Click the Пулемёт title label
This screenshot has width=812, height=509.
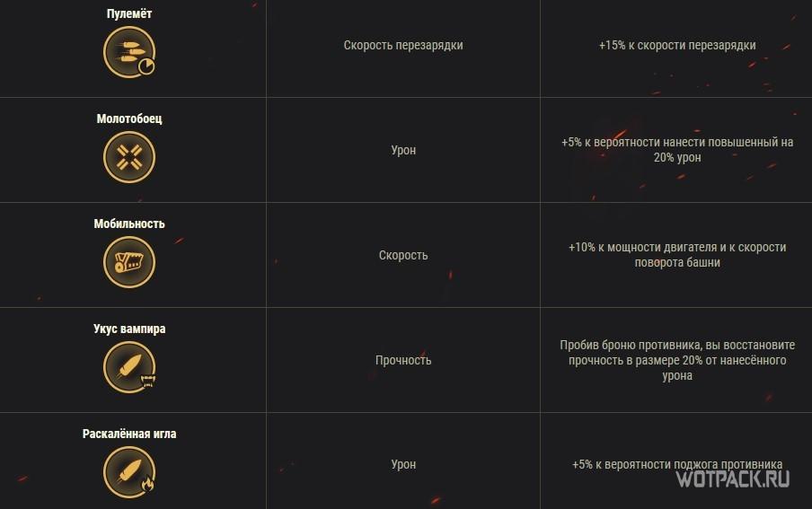pos(129,13)
